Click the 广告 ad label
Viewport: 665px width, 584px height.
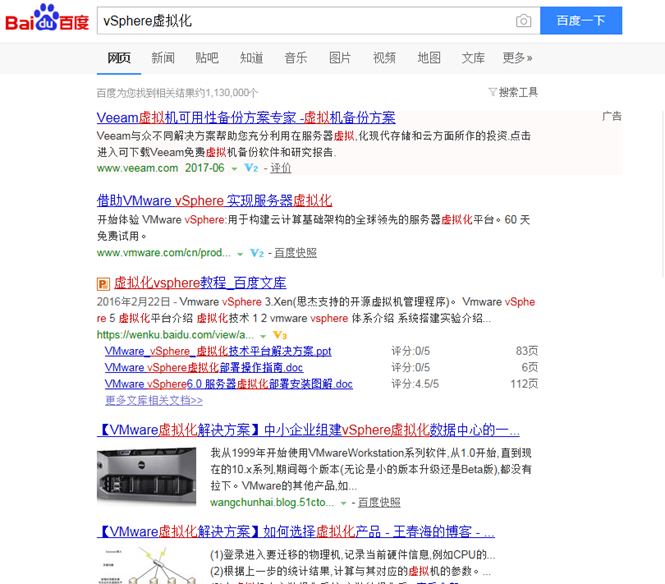pyautogui.click(x=612, y=116)
